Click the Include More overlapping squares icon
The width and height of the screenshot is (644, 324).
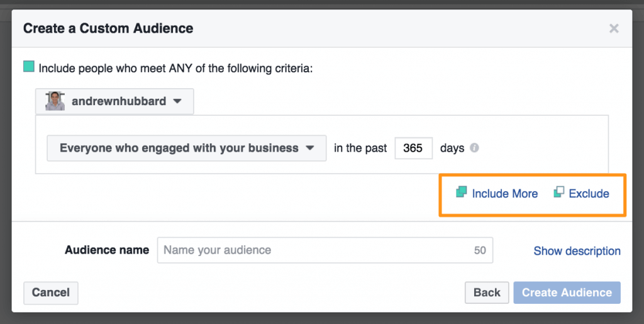(x=462, y=193)
